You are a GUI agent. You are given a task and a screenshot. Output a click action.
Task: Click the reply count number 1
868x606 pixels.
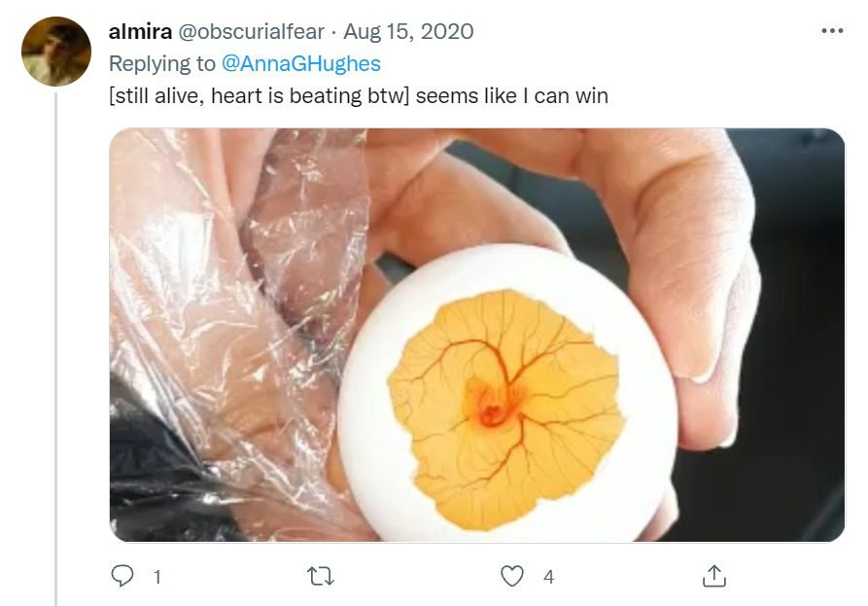pyautogui.click(x=157, y=577)
